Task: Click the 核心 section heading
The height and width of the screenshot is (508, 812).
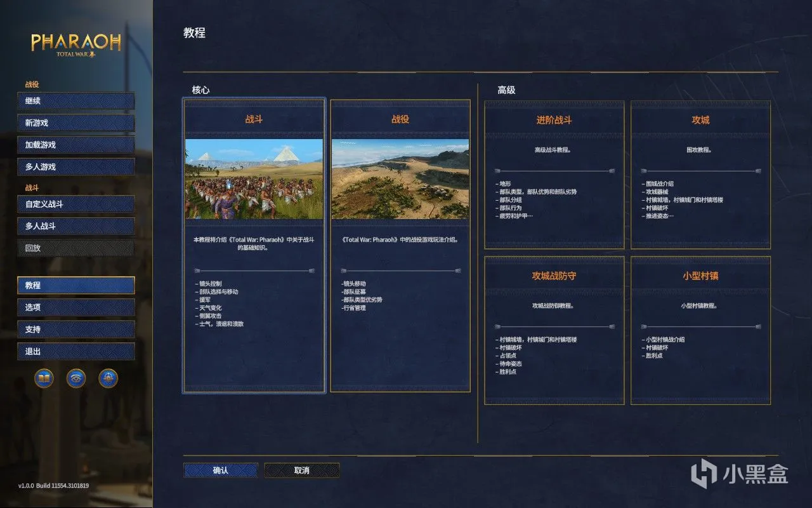Action: (200, 90)
